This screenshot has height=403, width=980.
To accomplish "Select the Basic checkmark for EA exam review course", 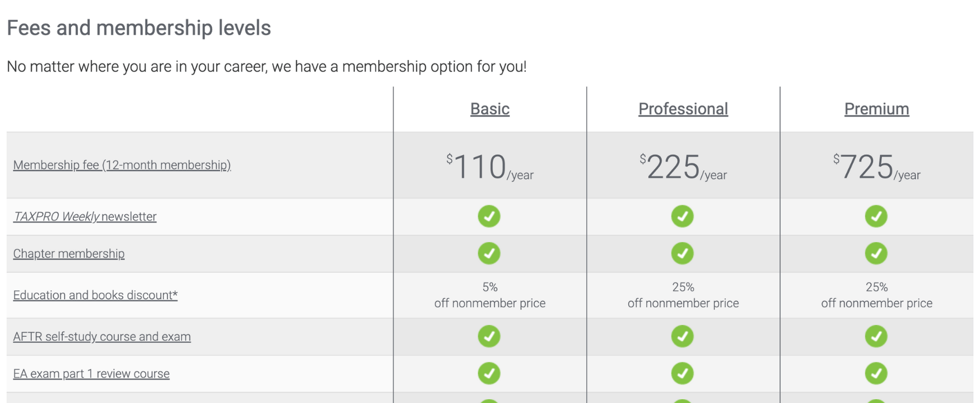I will (489, 373).
